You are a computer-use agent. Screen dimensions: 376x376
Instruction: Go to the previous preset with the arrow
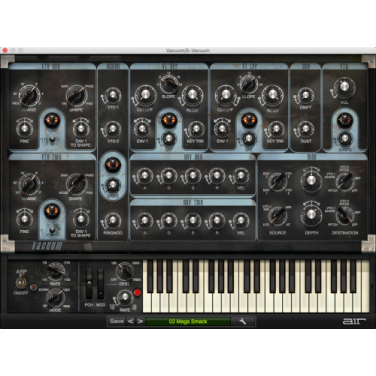click(131, 321)
